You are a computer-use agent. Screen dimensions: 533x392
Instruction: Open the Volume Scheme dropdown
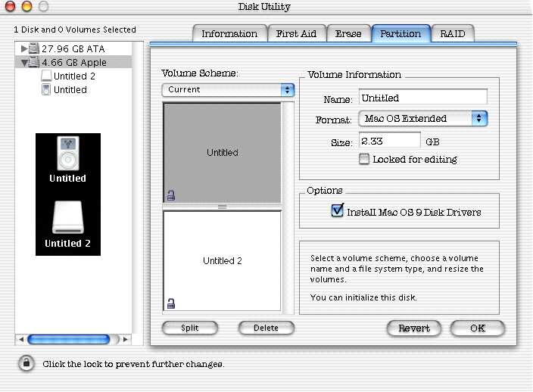tap(228, 90)
